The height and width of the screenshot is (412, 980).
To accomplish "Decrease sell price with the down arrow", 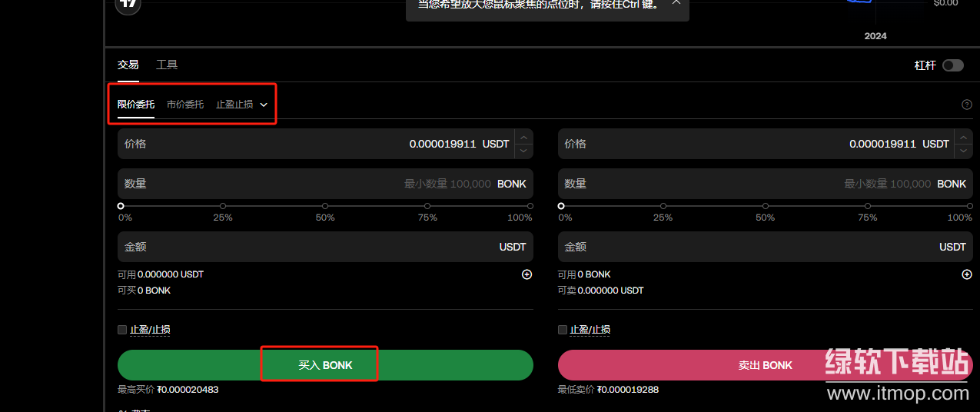I will [964, 151].
